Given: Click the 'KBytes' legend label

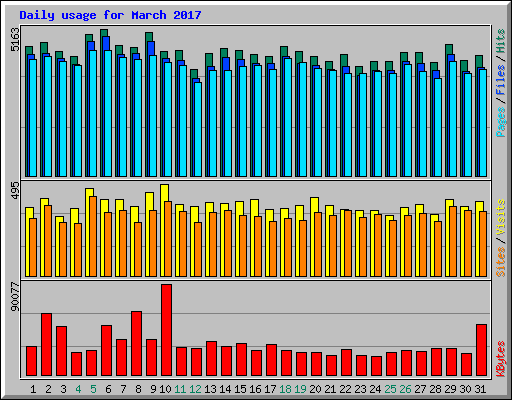Looking at the screenshot, I should pos(501,359).
